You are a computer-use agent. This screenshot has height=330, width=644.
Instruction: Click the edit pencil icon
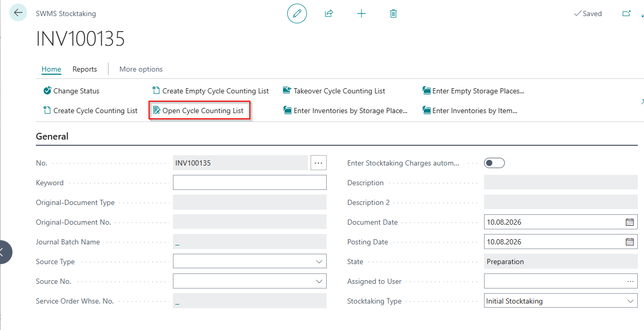pos(297,13)
